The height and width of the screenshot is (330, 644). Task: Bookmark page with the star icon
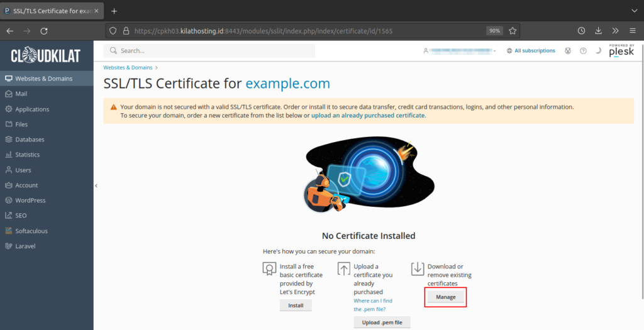[x=513, y=31]
